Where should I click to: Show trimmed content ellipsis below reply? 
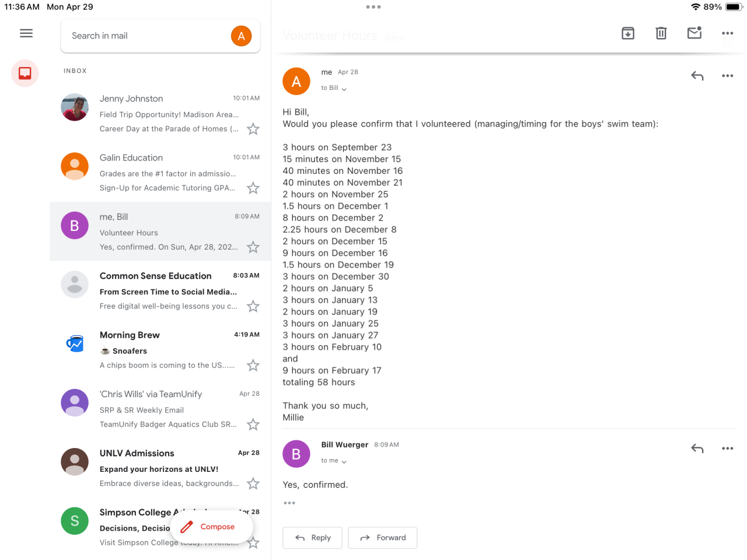[289, 503]
